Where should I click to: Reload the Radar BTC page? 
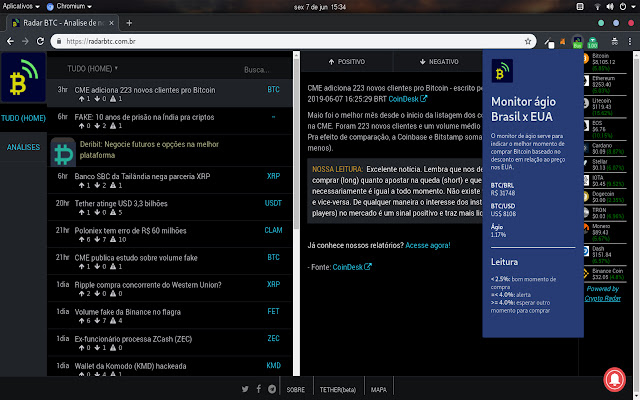click(x=40, y=41)
